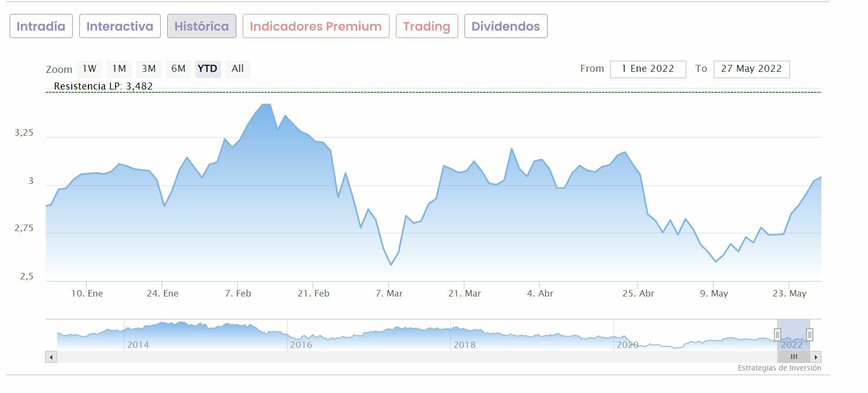
Task: Open the Intradía tab
Action: tap(41, 26)
